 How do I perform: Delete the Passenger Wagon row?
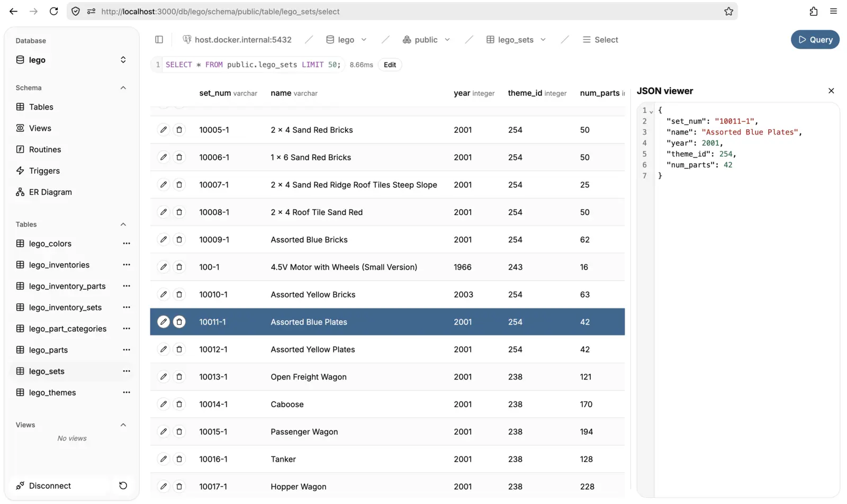(x=179, y=432)
